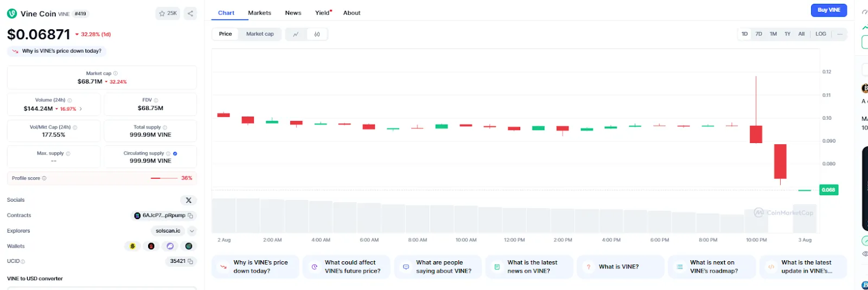Set chart range to 1D
The height and width of the screenshot is (290, 868).
[745, 34]
